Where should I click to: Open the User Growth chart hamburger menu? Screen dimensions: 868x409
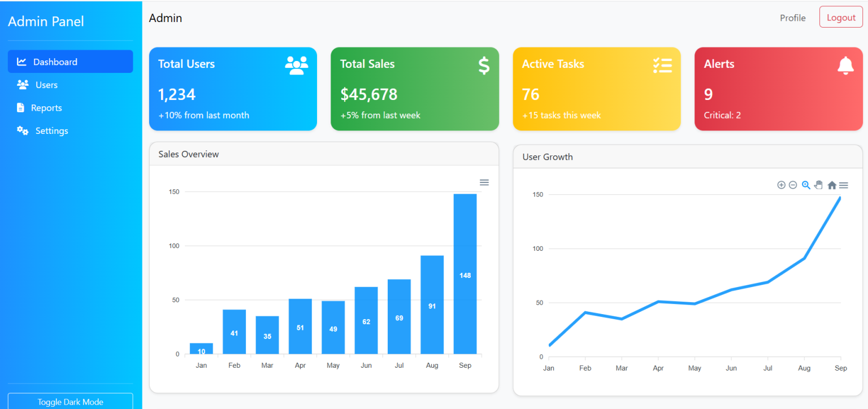pos(844,185)
